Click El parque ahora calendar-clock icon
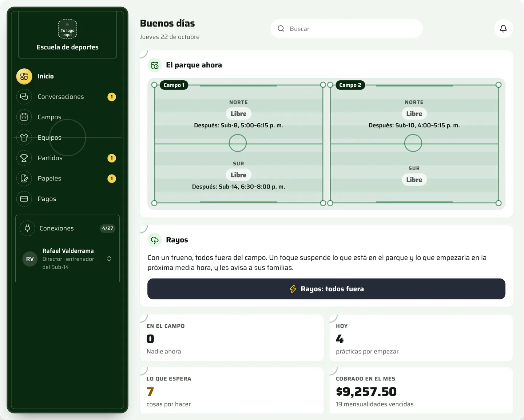Image resolution: width=524 pixels, height=420 pixels. [x=155, y=65]
